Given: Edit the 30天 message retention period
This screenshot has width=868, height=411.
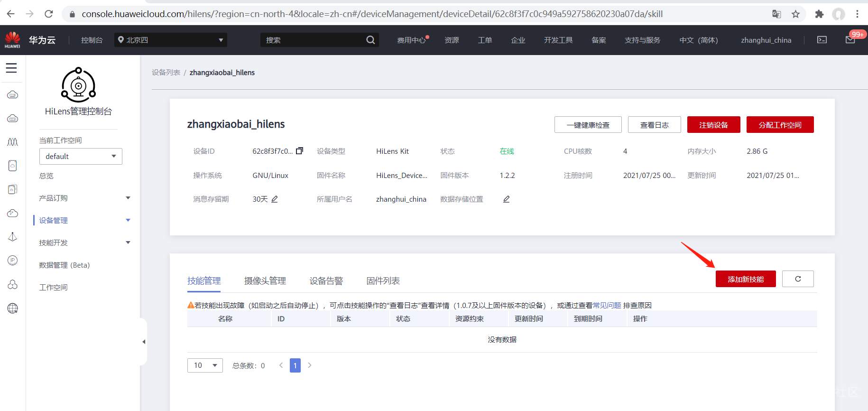Looking at the screenshot, I should (275, 199).
